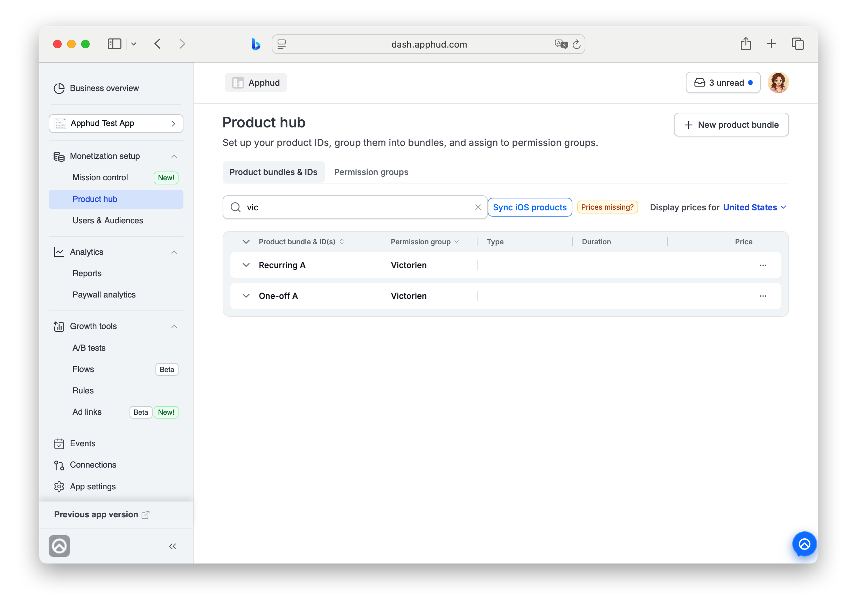Open Previous app version external link
Image resolution: width=857 pixels, height=616 pixels.
[x=102, y=515]
